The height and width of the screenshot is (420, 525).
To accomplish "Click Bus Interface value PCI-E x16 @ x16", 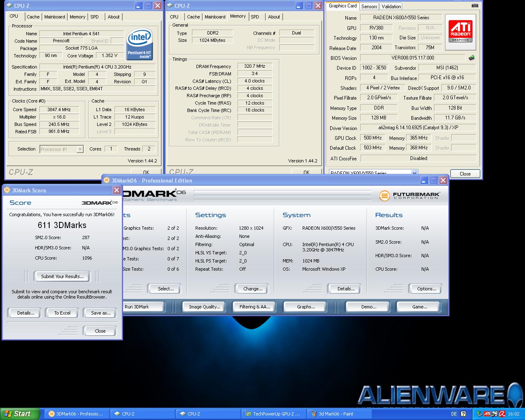I will (447, 78).
